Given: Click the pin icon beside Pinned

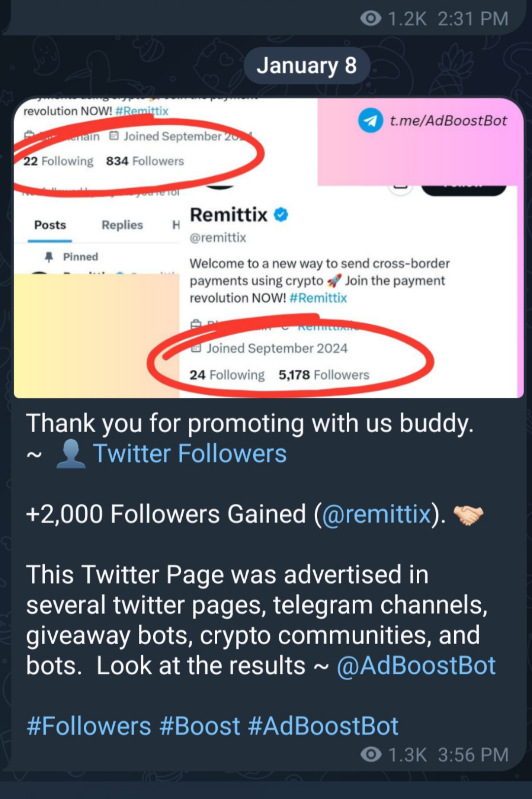Looking at the screenshot, I should 49,257.
